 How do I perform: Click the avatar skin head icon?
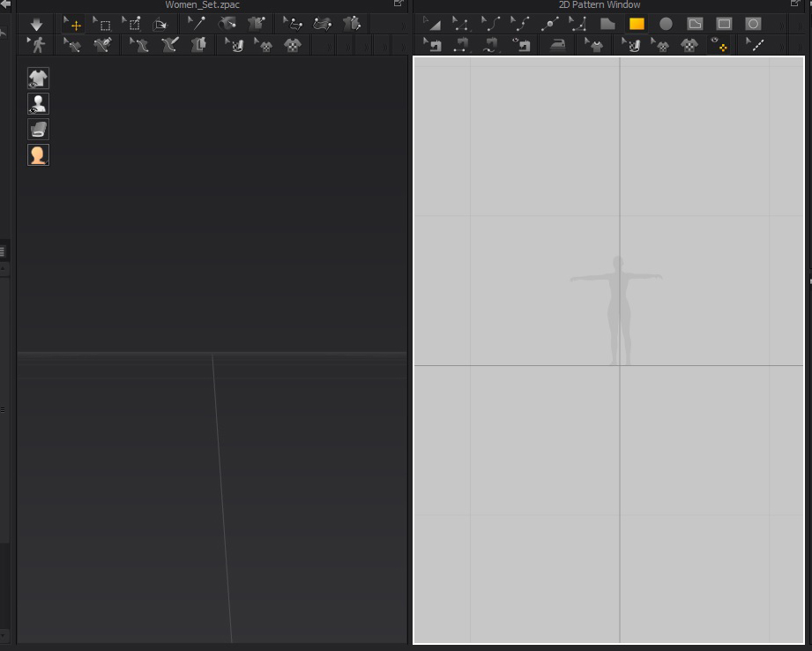tap(38, 155)
